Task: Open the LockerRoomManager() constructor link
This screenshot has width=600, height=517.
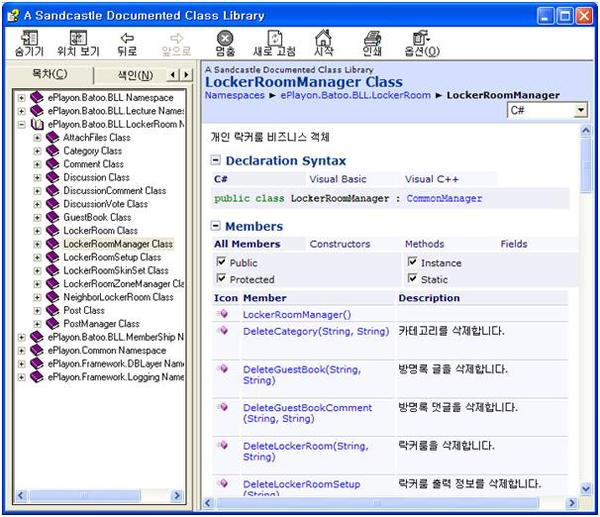Action: click(297, 315)
